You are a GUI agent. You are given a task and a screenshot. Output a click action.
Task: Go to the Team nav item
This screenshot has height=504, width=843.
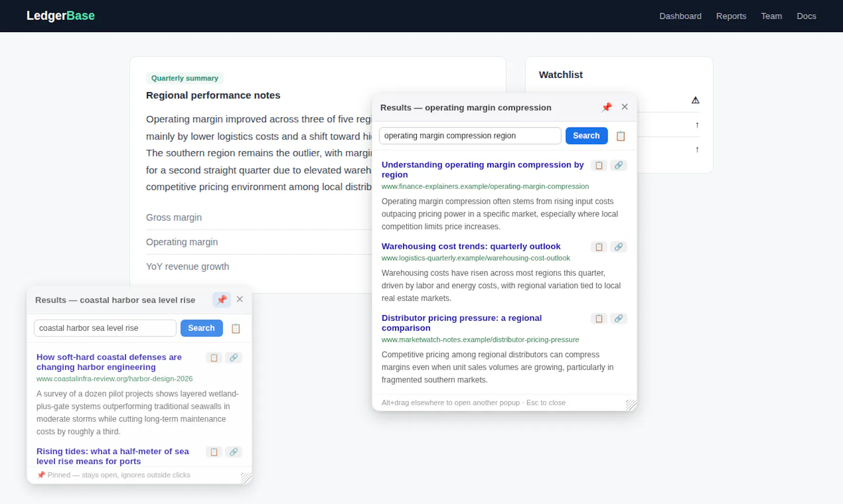point(771,16)
